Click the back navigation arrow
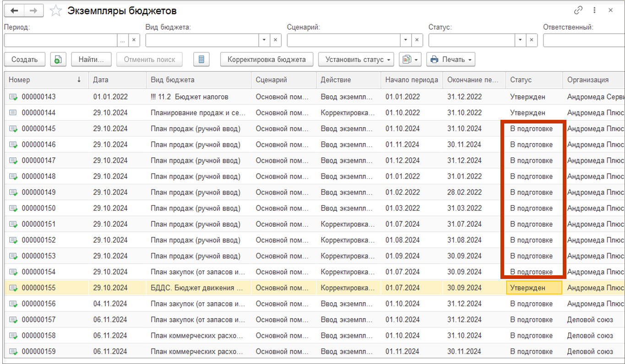 tap(14, 11)
